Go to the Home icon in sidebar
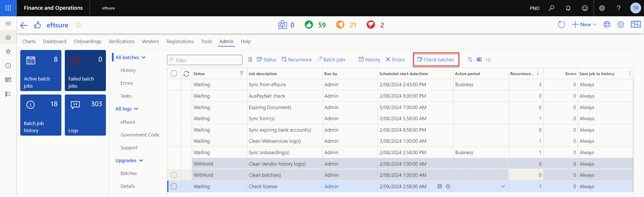 [x=8, y=37]
